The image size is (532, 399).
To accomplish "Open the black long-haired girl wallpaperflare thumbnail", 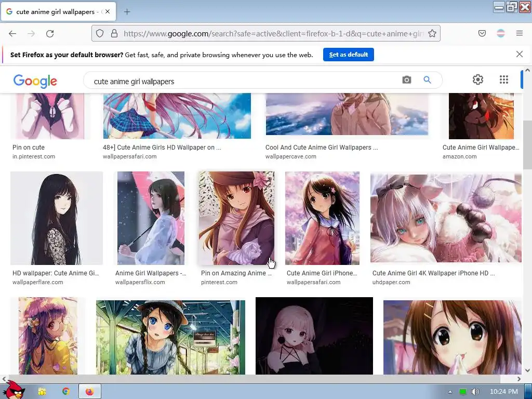I will click(x=56, y=218).
